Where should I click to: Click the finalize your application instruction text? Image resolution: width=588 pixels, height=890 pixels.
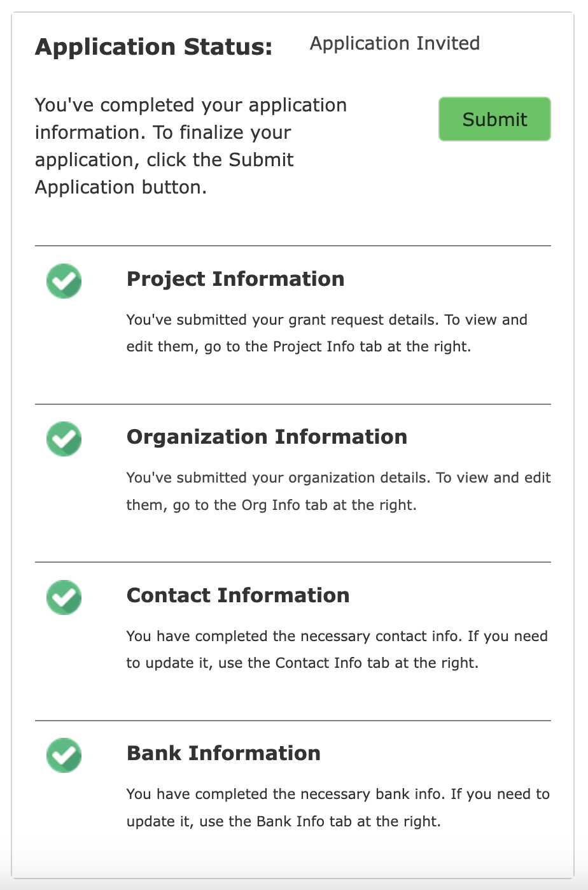(191, 146)
